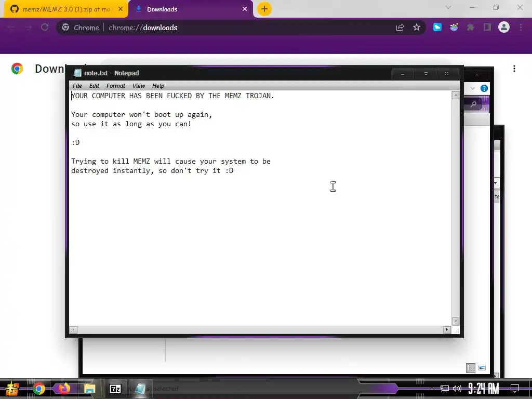Open Notepad's Help menu
Image resolution: width=532 pixels, height=399 pixels.
click(x=158, y=86)
